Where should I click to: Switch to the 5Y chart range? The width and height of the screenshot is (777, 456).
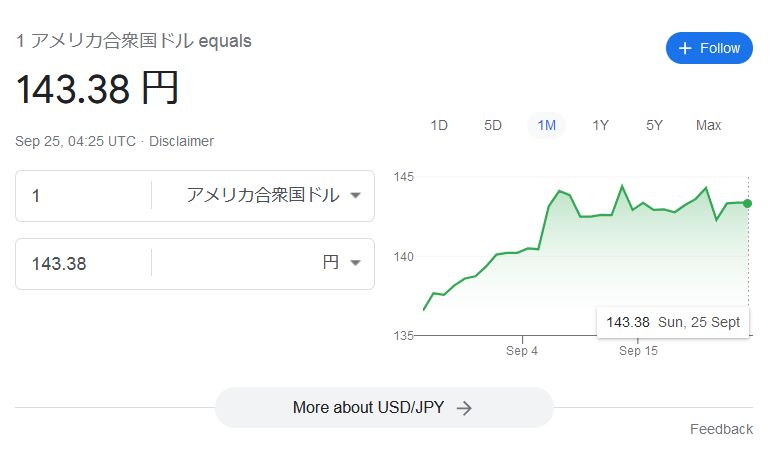(x=654, y=125)
